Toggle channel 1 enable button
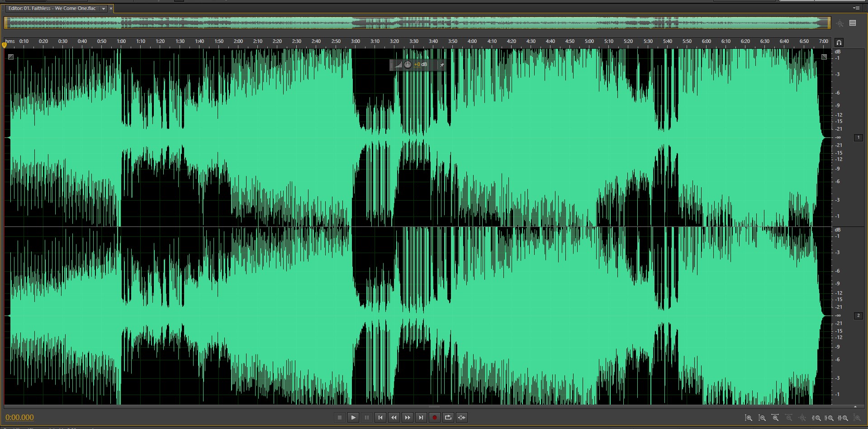The image size is (868, 429). pos(858,137)
